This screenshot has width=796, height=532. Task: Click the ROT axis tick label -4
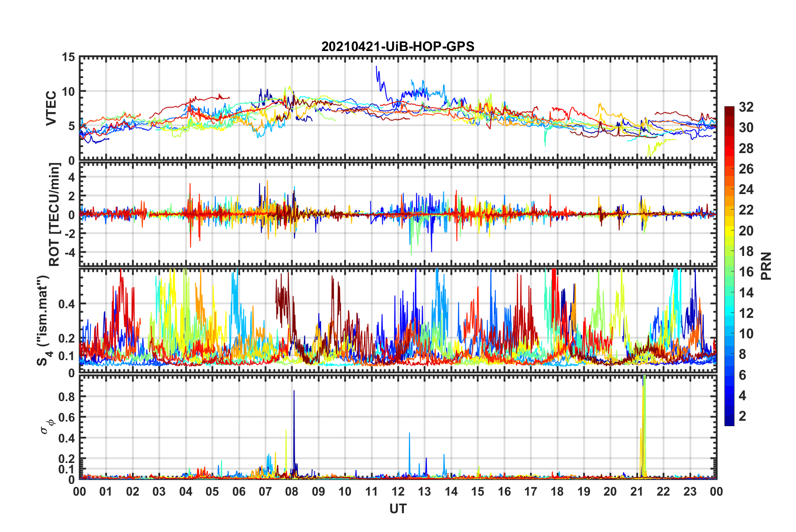coord(68,252)
